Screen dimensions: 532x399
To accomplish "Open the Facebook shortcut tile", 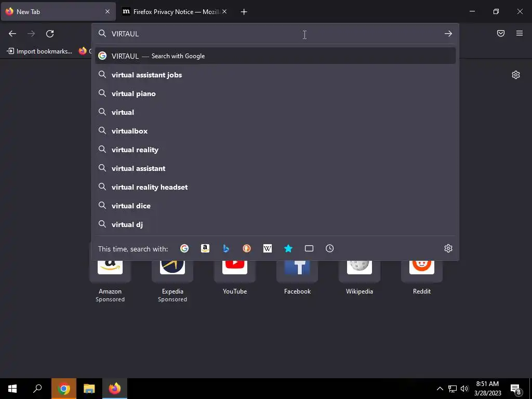I will click(297, 277).
